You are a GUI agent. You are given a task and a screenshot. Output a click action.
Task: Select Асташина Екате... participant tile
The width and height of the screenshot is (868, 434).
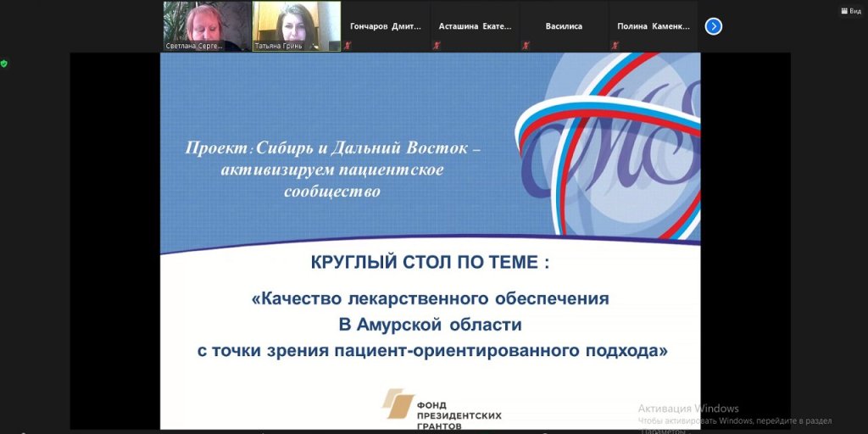[475, 26]
